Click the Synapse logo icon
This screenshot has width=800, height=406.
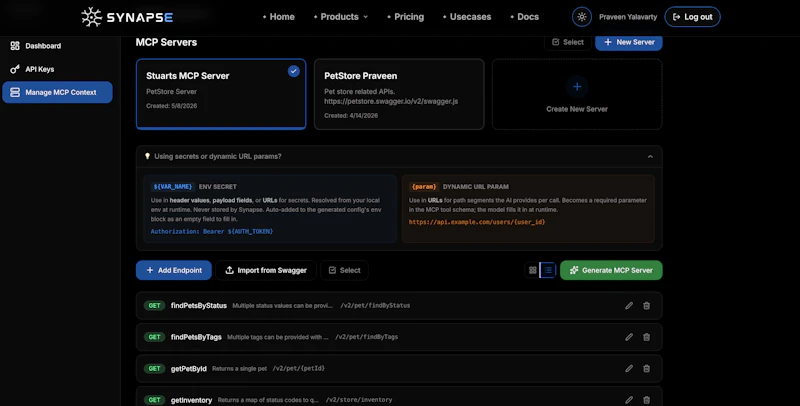coord(92,17)
